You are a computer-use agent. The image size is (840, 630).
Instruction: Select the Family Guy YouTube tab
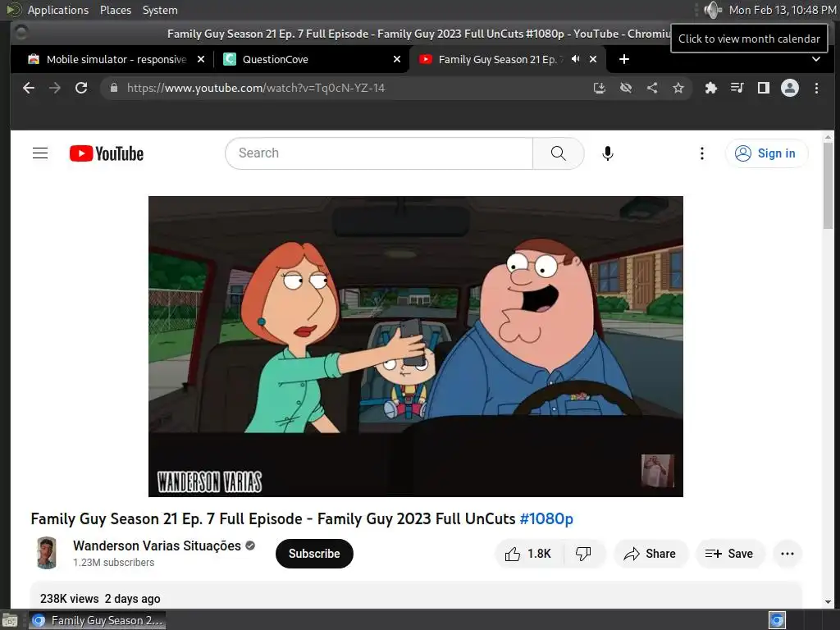click(x=498, y=59)
